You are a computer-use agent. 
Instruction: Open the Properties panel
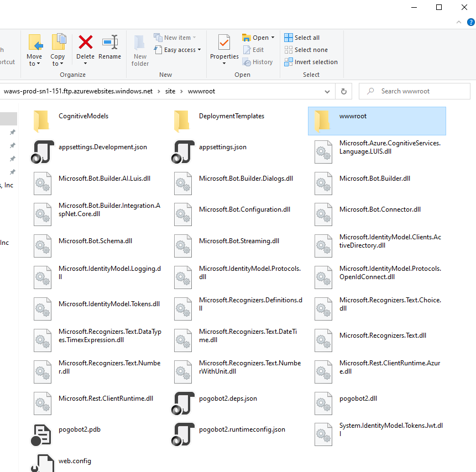(x=223, y=49)
